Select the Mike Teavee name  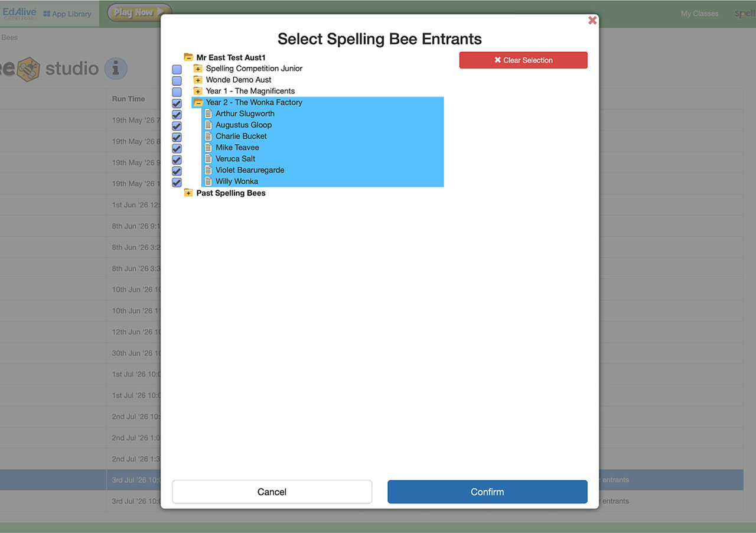[x=237, y=147]
